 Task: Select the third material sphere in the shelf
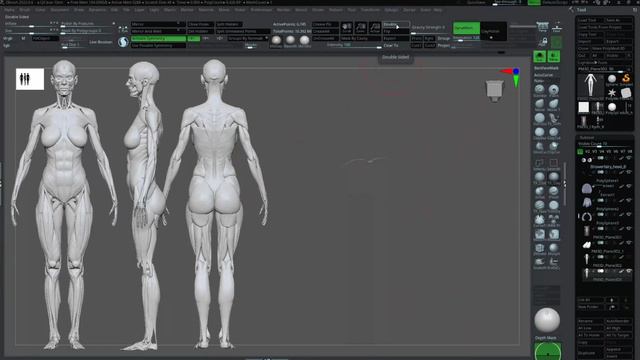pyautogui.click(x=304, y=40)
